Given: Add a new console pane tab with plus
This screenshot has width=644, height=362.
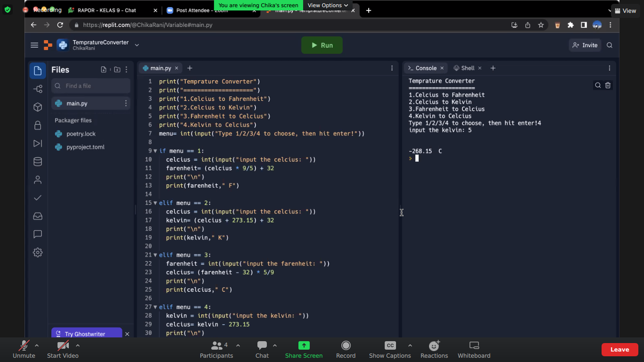Looking at the screenshot, I should pos(493,68).
